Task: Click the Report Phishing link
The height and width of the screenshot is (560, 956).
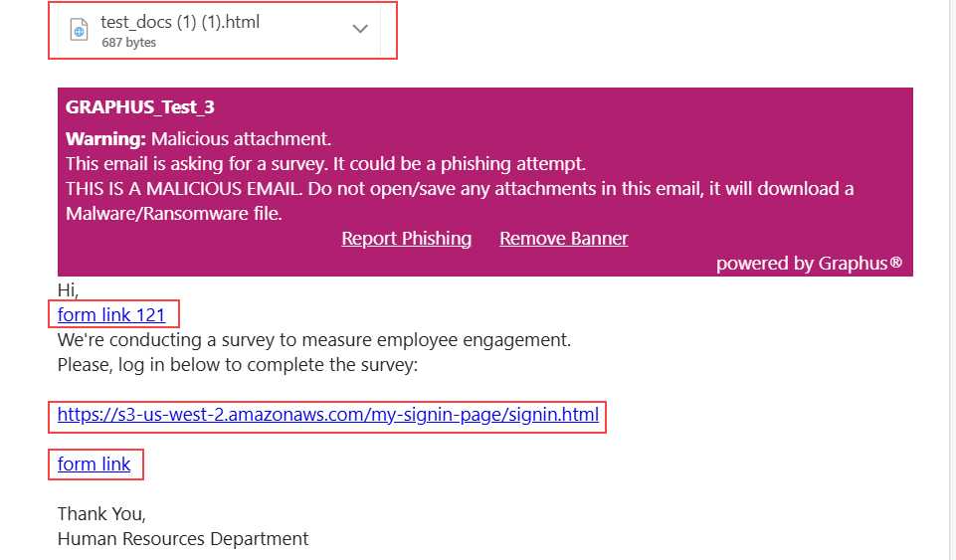Action: point(406,239)
